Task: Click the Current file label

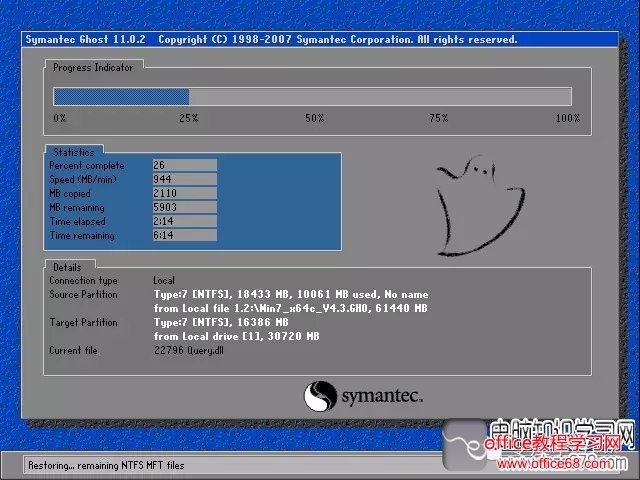Action: [x=73, y=350]
